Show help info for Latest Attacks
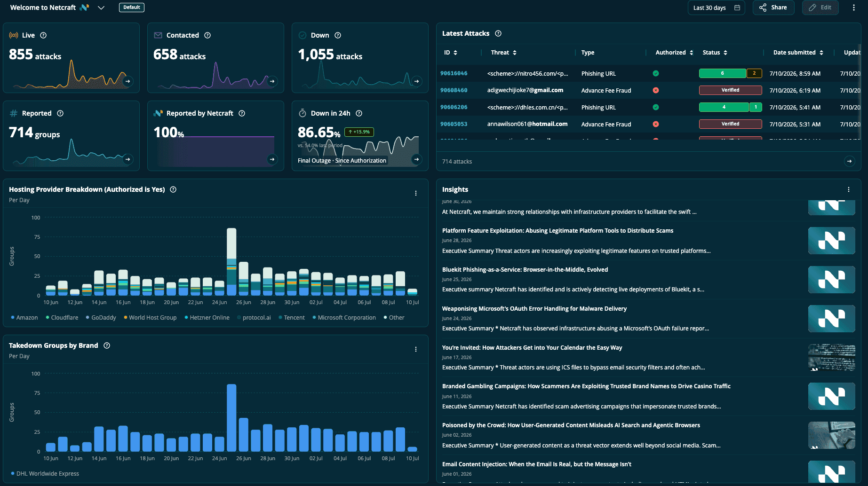The height and width of the screenshot is (486, 868). coord(498,33)
